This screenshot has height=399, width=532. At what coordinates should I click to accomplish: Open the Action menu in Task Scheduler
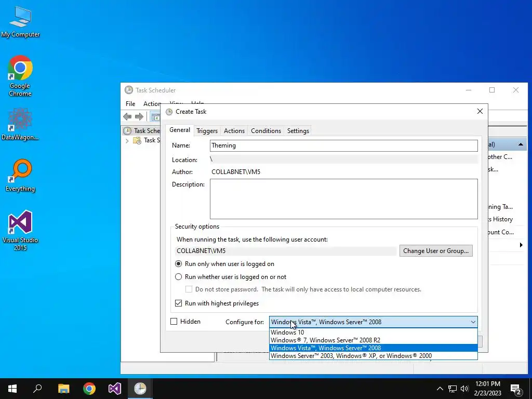tap(152, 104)
